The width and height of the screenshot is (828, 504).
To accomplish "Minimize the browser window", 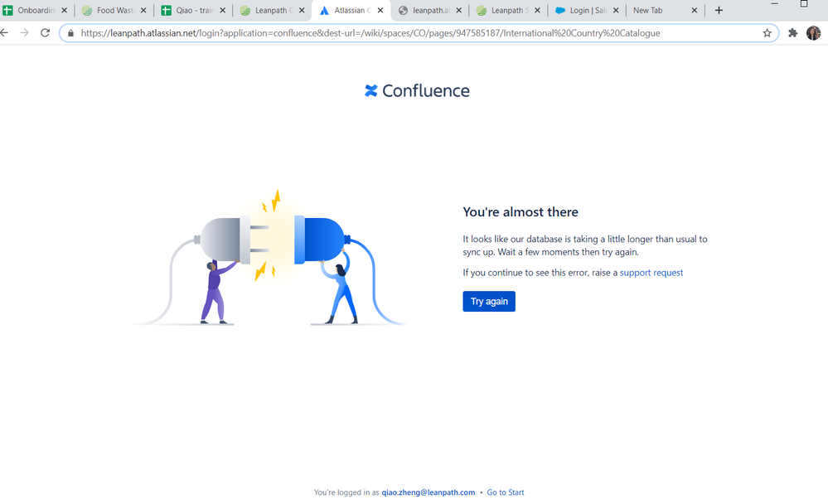I will coord(774,3).
